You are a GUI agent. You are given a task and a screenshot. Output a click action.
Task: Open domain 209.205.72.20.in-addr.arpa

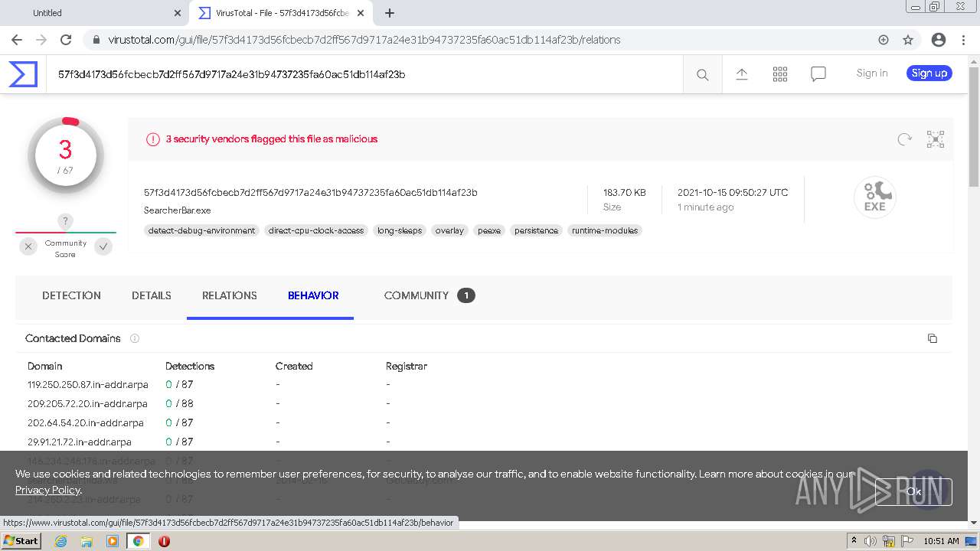point(87,403)
